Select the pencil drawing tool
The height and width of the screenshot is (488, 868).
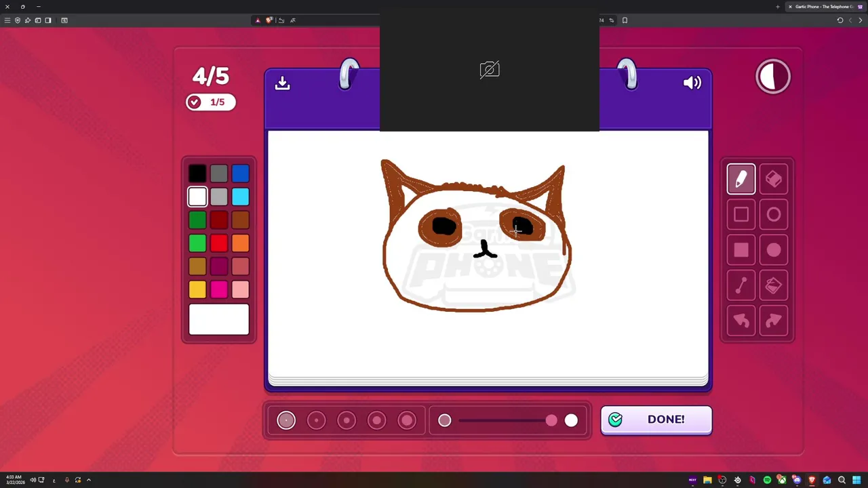pyautogui.click(x=741, y=179)
